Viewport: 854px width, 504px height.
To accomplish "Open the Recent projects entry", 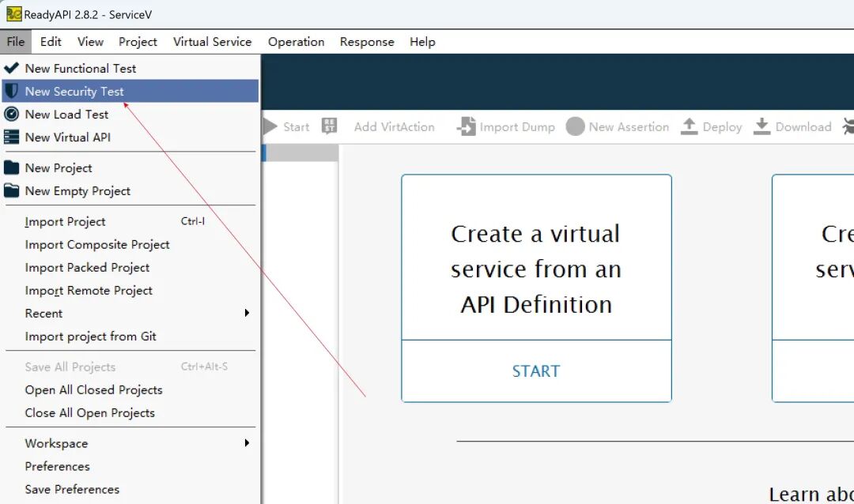I will pos(130,313).
